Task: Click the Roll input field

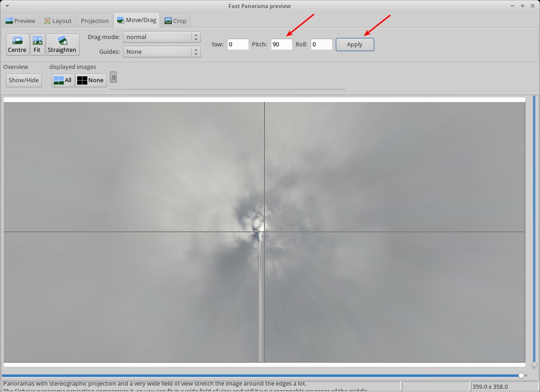Action: pyautogui.click(x=321, y=44)
